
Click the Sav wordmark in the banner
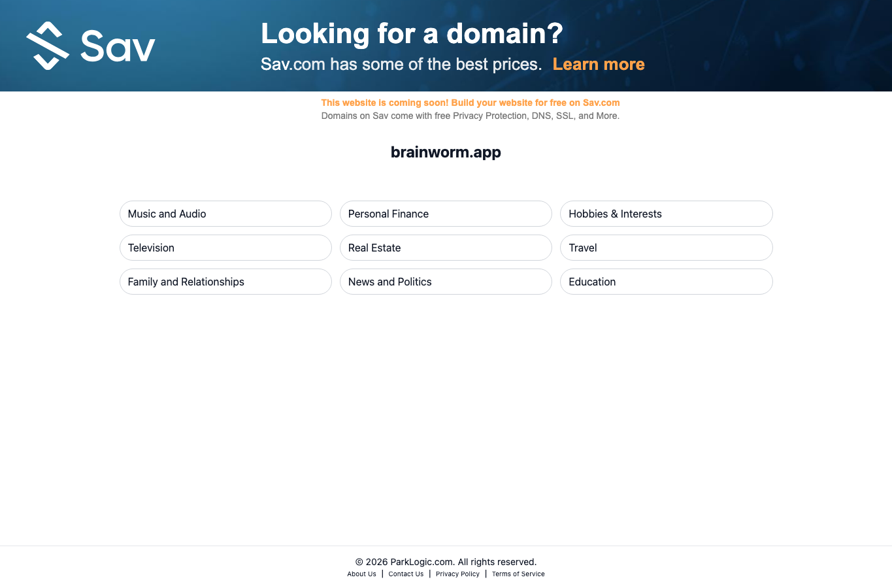118,46
